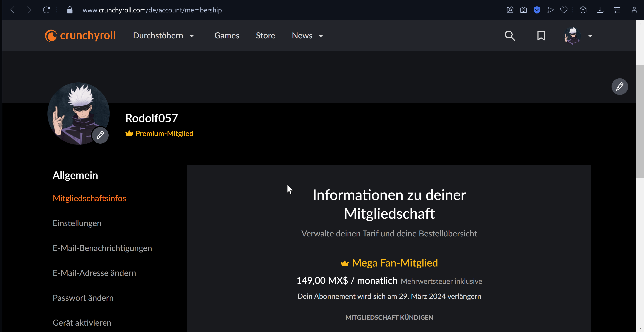Click the URL address bar
Viewport: 644px width, 332px height.
coord(152,10)
